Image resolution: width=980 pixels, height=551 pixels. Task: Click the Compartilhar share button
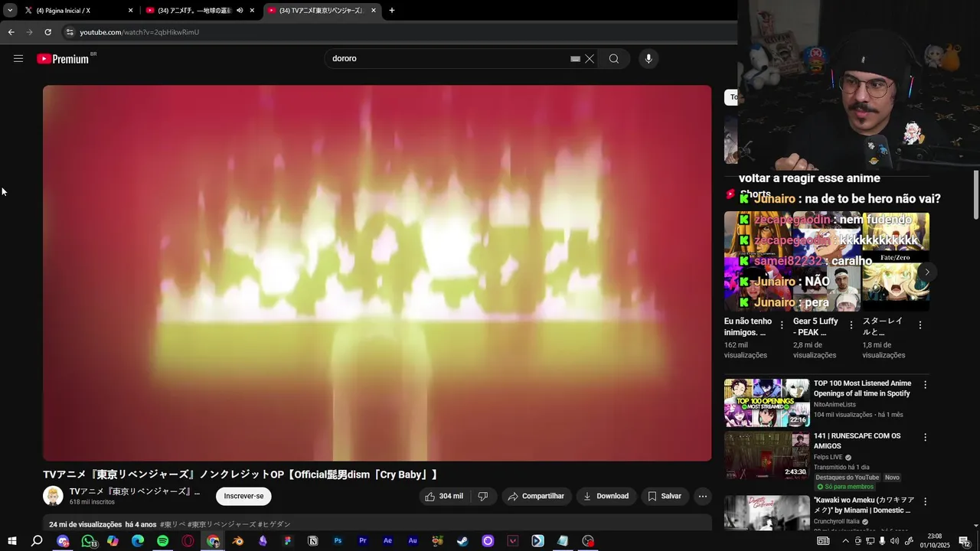click(x=536, y=496)
